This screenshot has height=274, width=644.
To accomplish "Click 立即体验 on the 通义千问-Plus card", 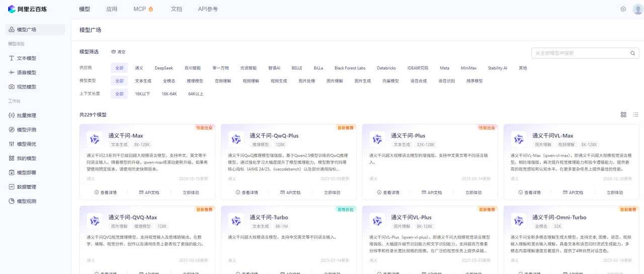I will (x=473, y=193).
